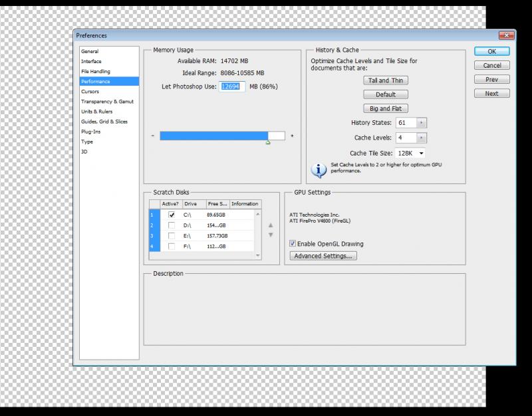Click the plus sign beside memory slider
Screen dimensions: 532x416
pyautogui.click(x=292, y=136)
